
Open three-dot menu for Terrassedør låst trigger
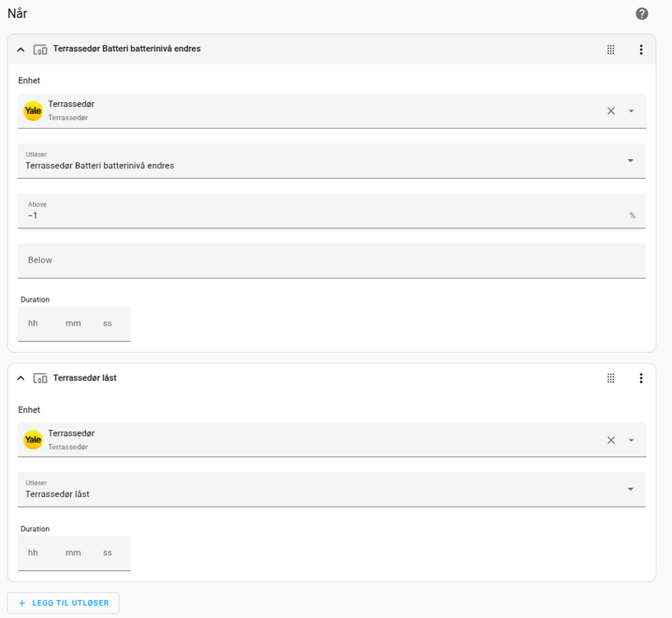641,378
